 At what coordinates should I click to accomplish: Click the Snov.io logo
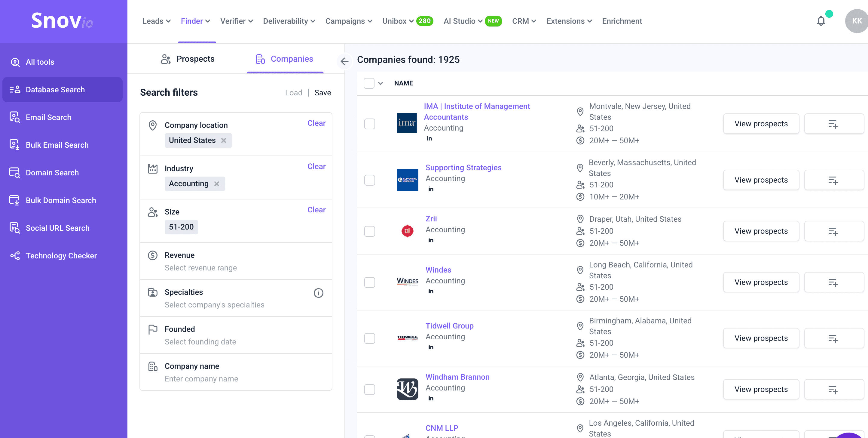click(62, 20)
